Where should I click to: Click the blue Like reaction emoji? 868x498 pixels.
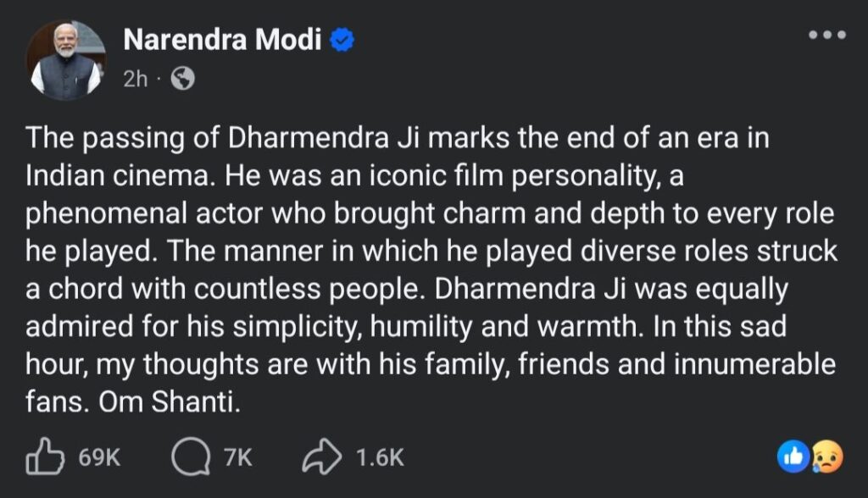pyautogui.click(x=792, y=457)
